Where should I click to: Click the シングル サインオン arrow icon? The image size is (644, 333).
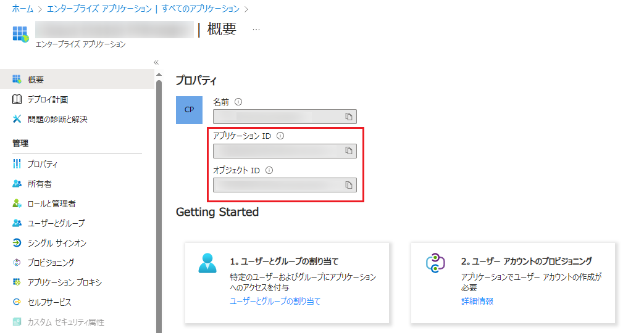[x=17, y=243]
